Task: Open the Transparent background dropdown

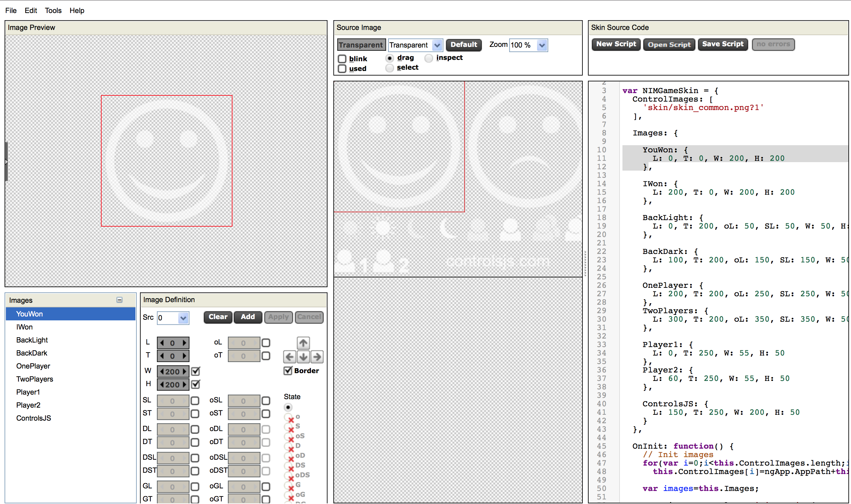Action: pos(437,45)
